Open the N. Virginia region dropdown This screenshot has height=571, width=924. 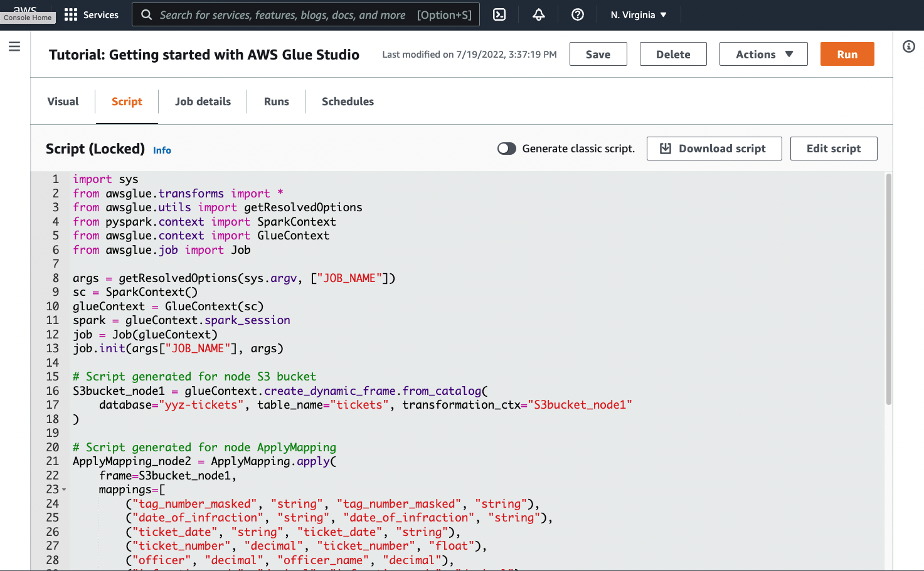click(638, 14)
